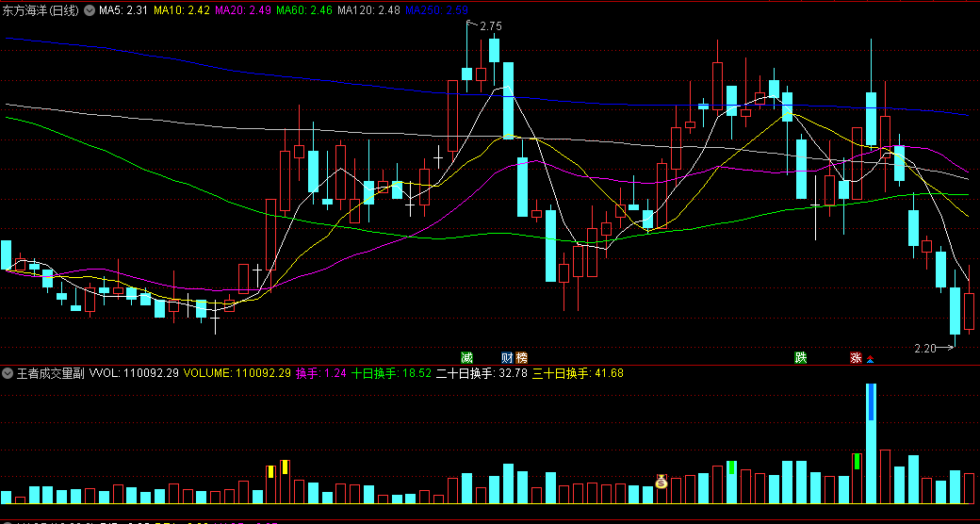The width and height of the screenshot is (980, 524).
Task: Click the 2.75 high price annotation
Action: [491, 26]
